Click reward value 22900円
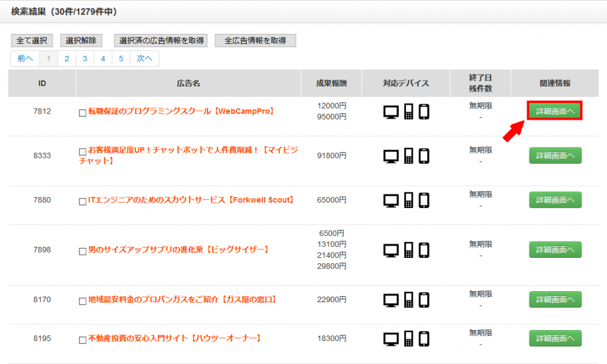The image size is (607, 364). [x=332, y=300]
